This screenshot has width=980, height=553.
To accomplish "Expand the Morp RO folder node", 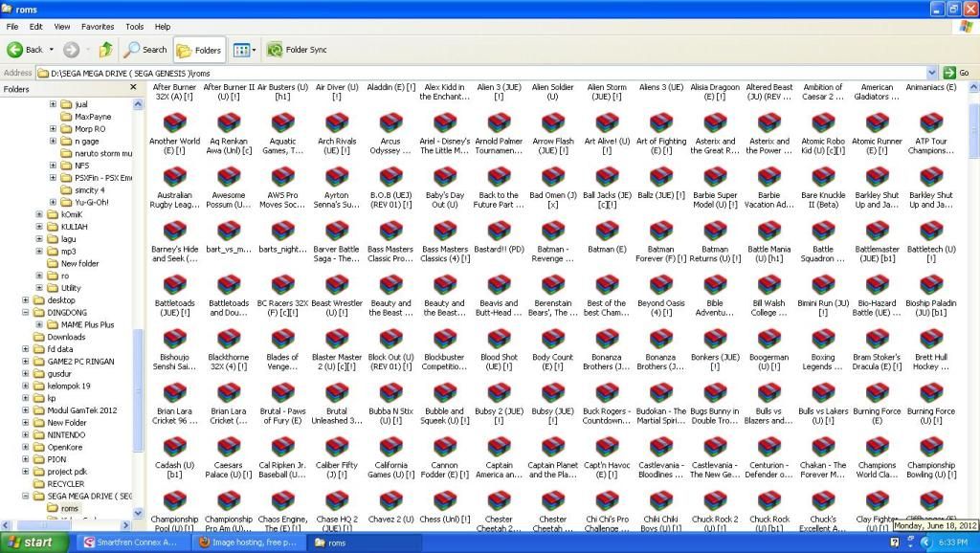I will pos(54,129).
